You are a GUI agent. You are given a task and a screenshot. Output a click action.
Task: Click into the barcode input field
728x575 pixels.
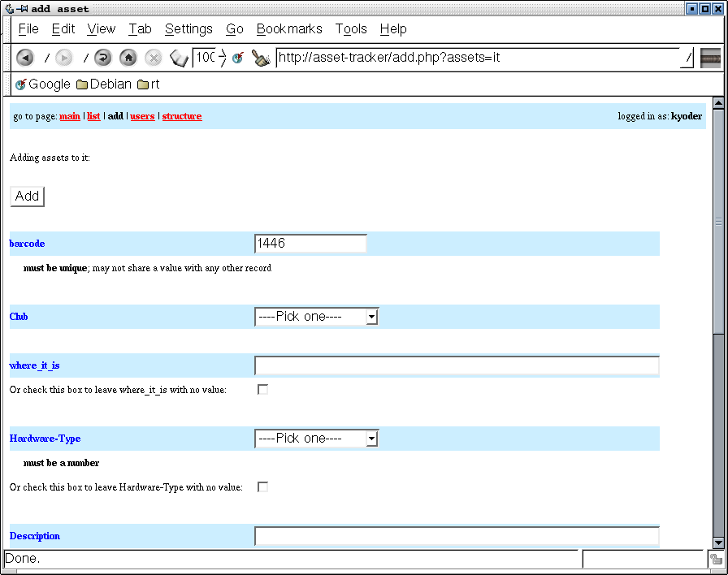click(x=310, y=244)
